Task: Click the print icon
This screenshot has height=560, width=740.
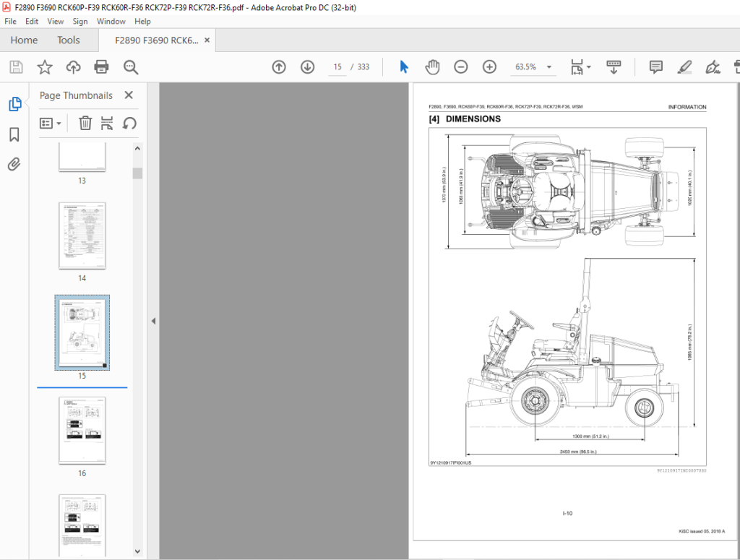Action: point(101,67)
